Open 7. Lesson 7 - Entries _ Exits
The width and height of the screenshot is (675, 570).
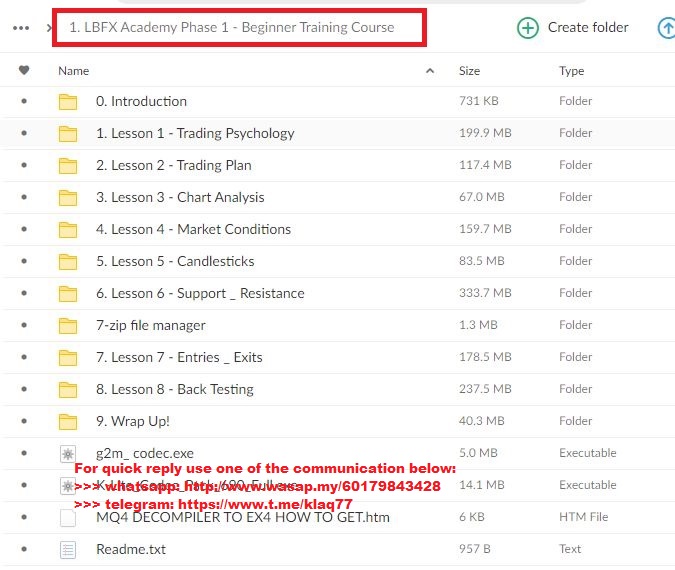[179, 357]
